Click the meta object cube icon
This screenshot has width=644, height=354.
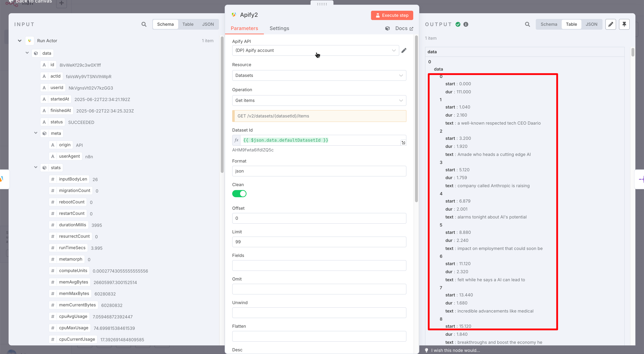coord(45,133)
